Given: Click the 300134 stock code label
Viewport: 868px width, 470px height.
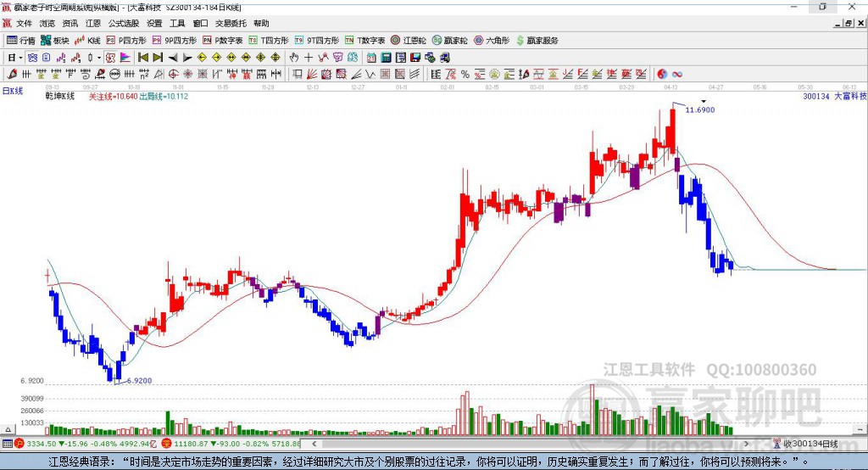Looking at the screenshot, I should tap(816, 96).
